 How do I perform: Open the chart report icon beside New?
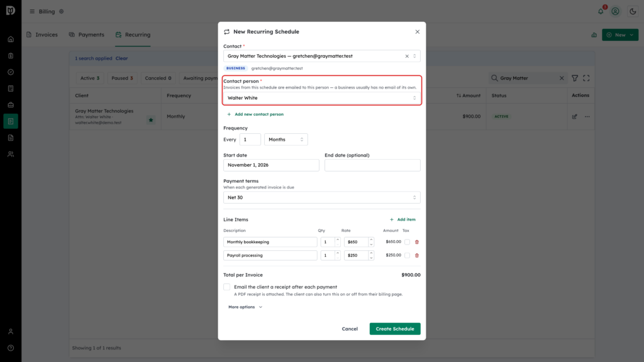[x=594, y=35]
